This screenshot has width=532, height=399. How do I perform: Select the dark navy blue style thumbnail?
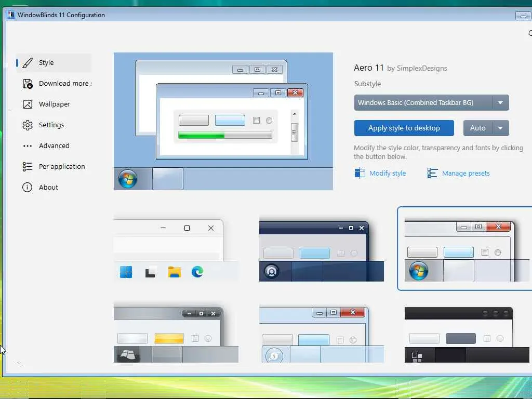pos(321,250)
